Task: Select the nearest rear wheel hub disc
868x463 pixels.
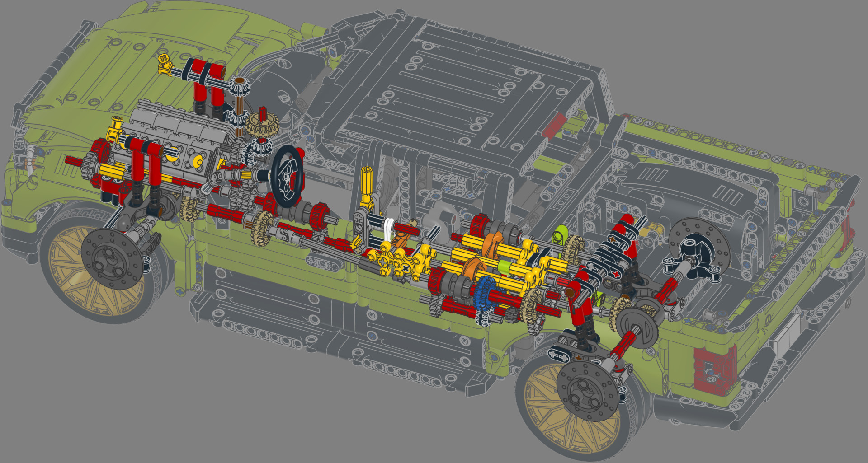Action: pyautogui.click(x=588, y=391)
